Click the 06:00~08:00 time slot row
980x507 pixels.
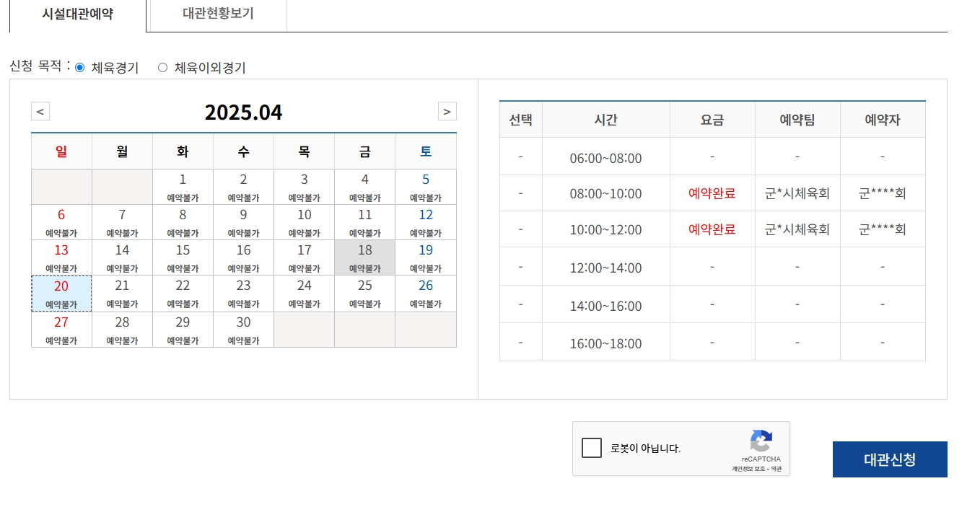point(605,158)
